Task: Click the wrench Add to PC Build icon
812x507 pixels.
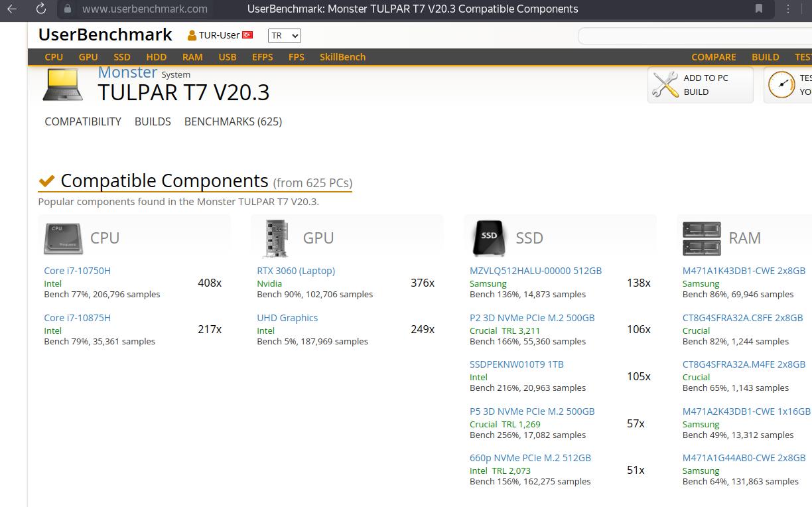Action: [x=665, y=85]
